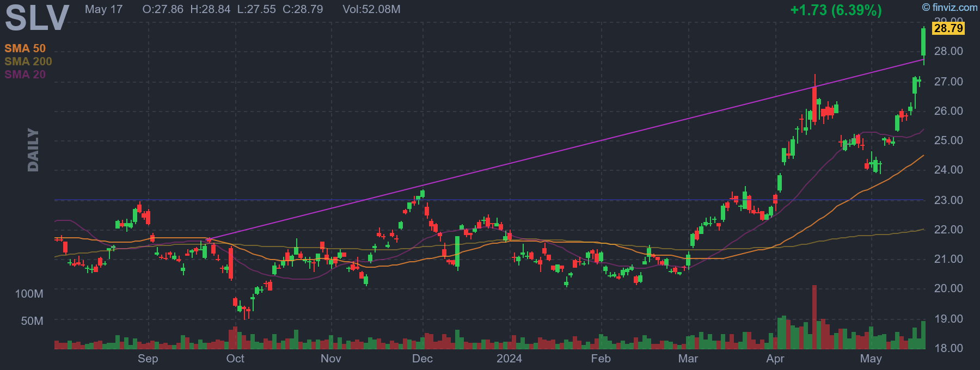The height and width of the screenshot is (370, 980).
Task: Click the C:28.79 close value
Action: tap(303, 9)
